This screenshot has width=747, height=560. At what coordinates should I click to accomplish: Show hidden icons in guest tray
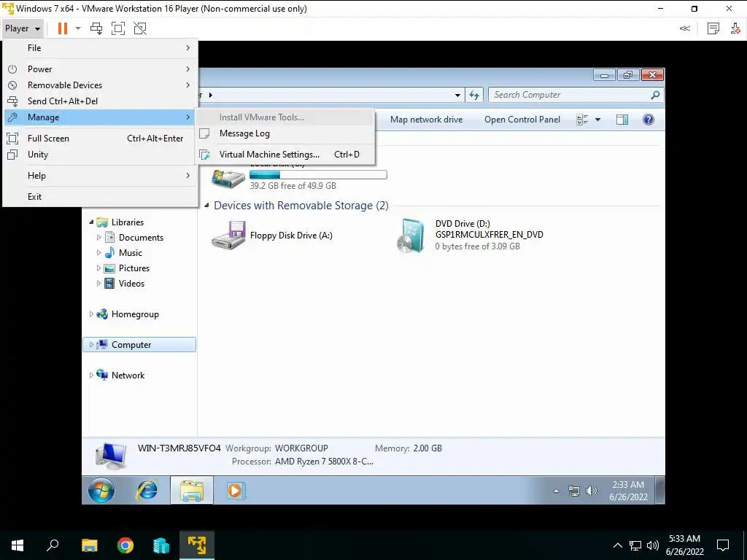[x=556, y=491]
